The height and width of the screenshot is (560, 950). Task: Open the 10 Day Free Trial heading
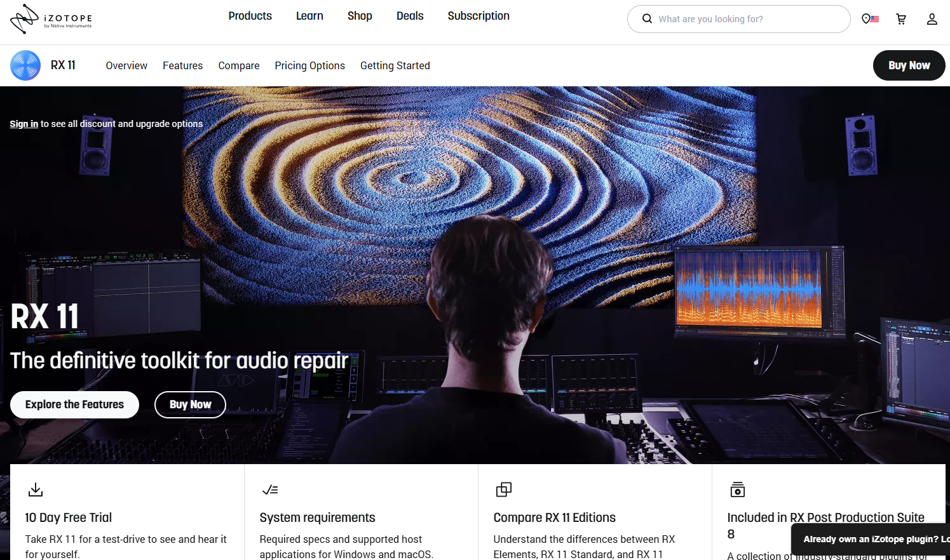(69, 517)
